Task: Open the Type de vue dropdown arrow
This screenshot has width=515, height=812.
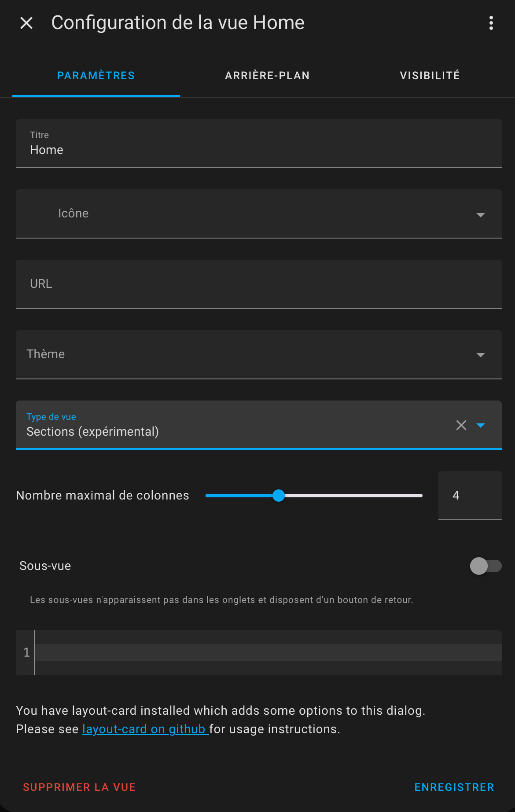Action: point(481,425)
